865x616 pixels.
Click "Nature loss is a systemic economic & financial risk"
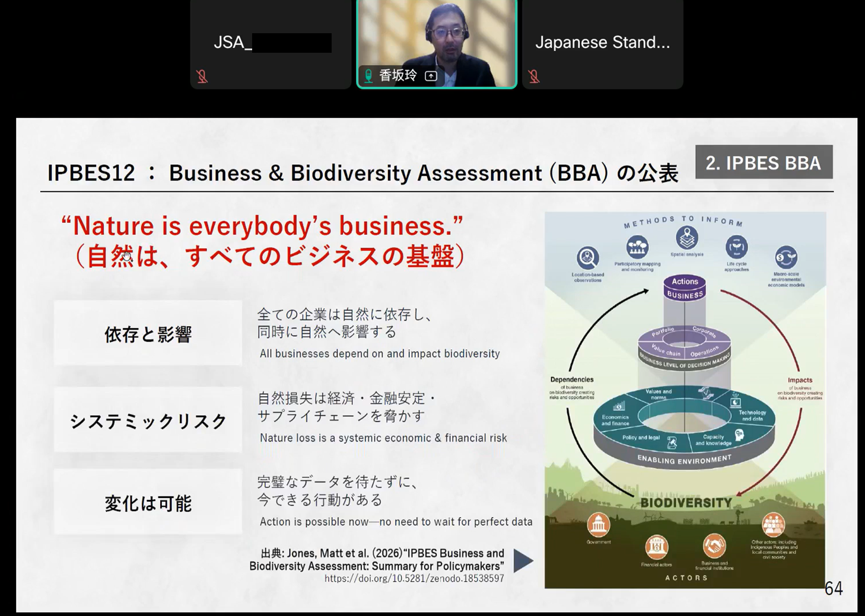(x=383, y=438)
